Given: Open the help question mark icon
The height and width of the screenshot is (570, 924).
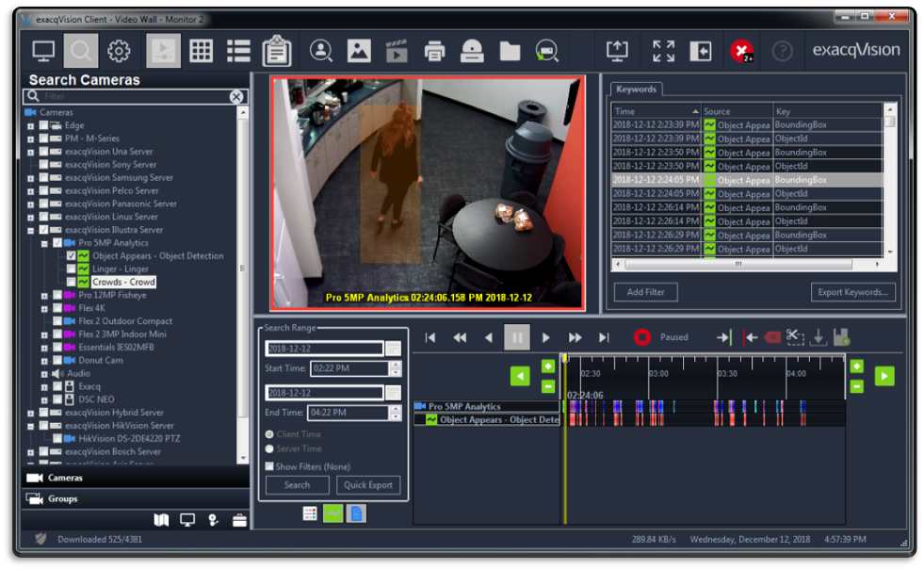Looking at the screenshot, I should click(782, 51).
